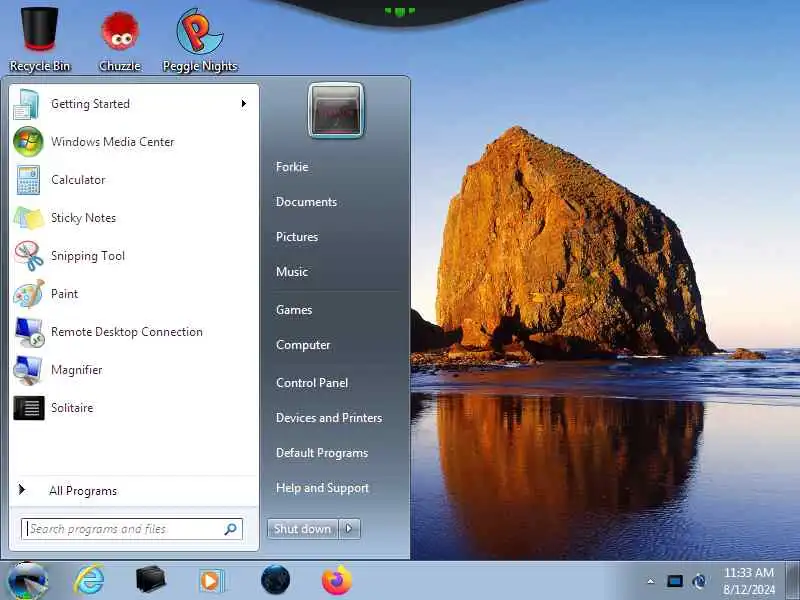Click the Windows Media Center icon
The image size is (800, 600).
point(28,142)
